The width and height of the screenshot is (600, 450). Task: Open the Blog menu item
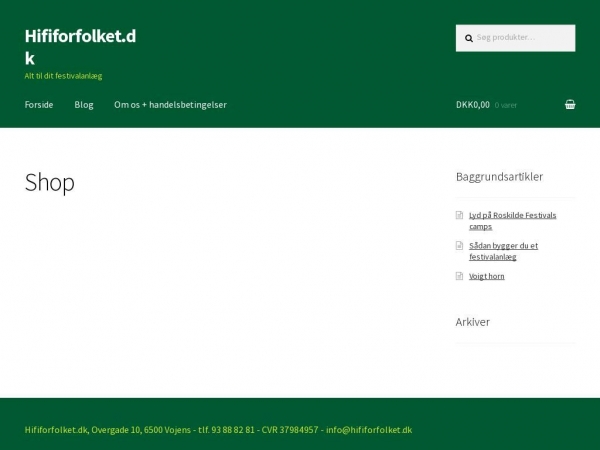[x=84, y=104]
